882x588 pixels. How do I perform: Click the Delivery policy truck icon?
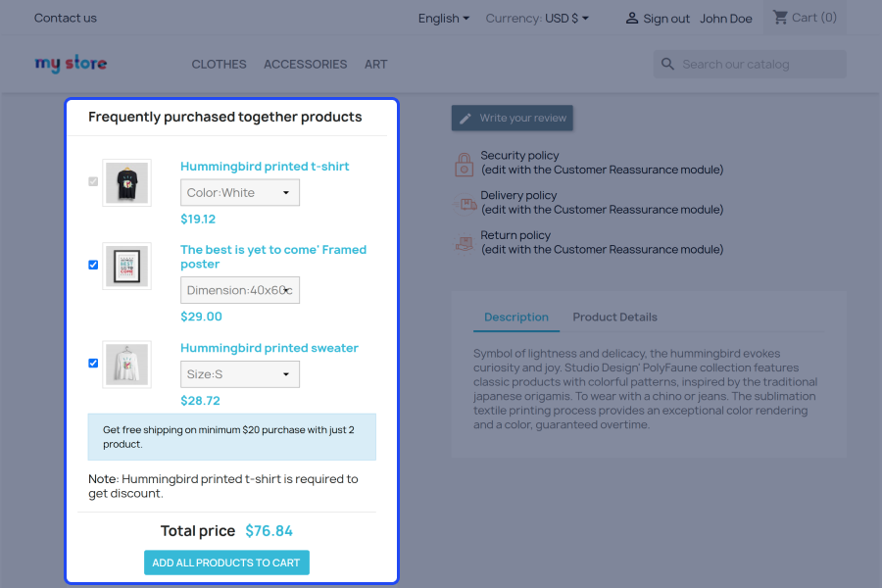pyautogui.click(x=465, y=204)
